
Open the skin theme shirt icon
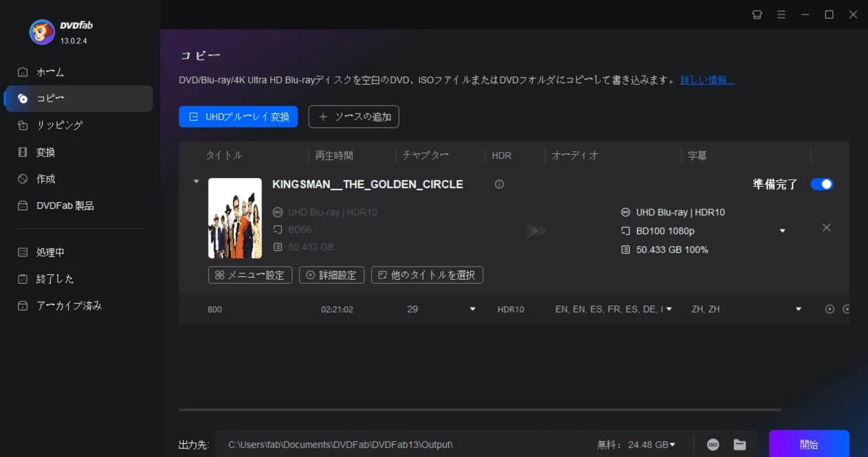757,14
